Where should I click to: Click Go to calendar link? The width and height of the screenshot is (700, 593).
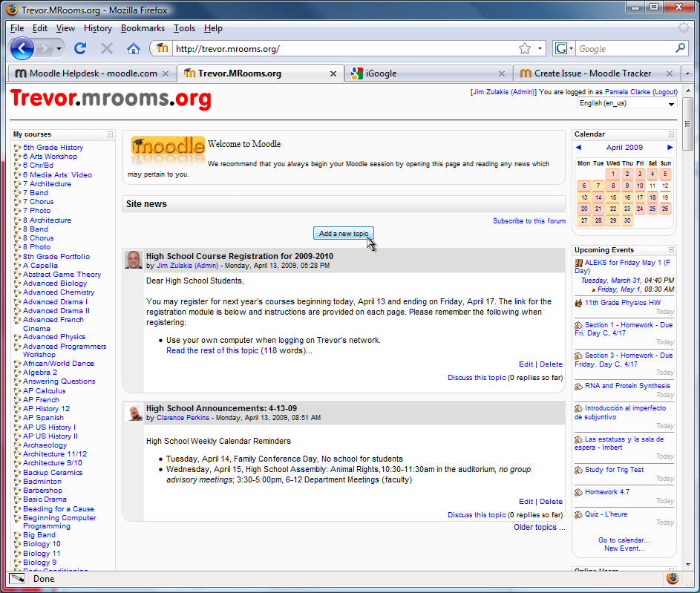624,540
